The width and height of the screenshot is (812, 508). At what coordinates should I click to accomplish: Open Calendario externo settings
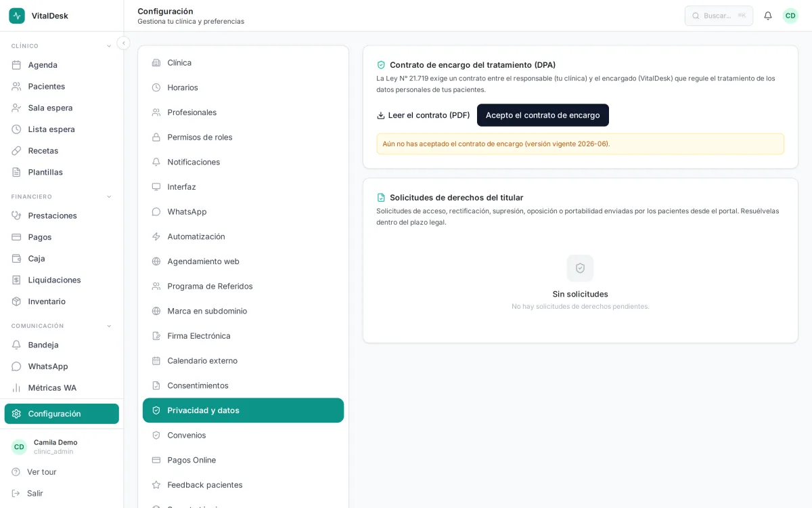243,361
